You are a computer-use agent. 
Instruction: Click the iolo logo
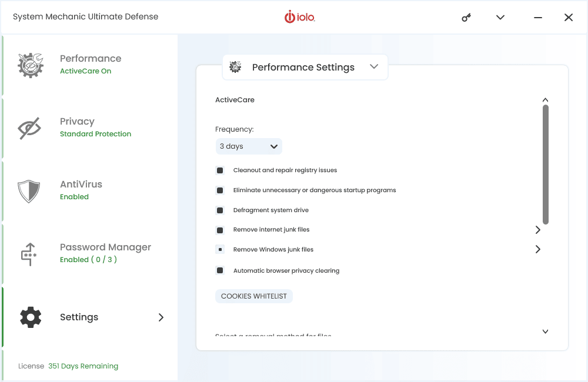(x=299, y=17)
